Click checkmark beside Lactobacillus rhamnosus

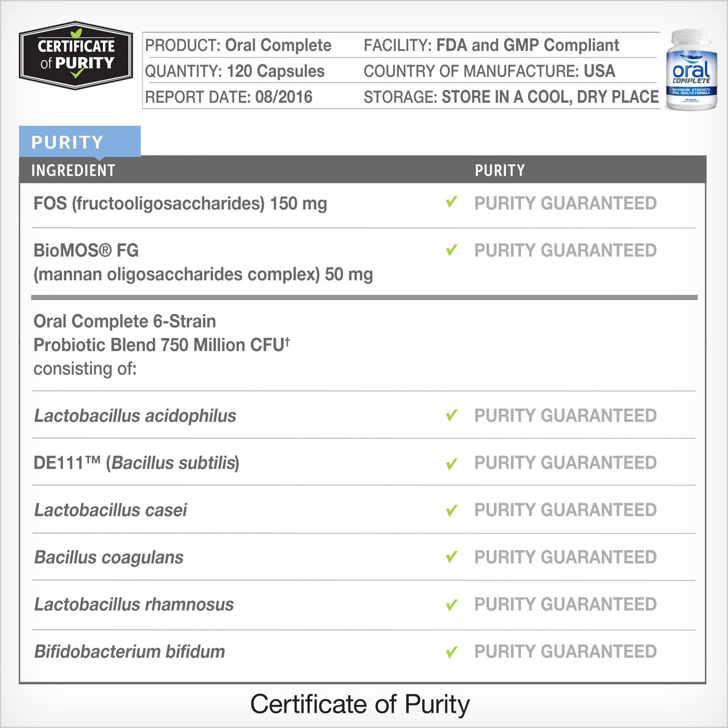451,605
